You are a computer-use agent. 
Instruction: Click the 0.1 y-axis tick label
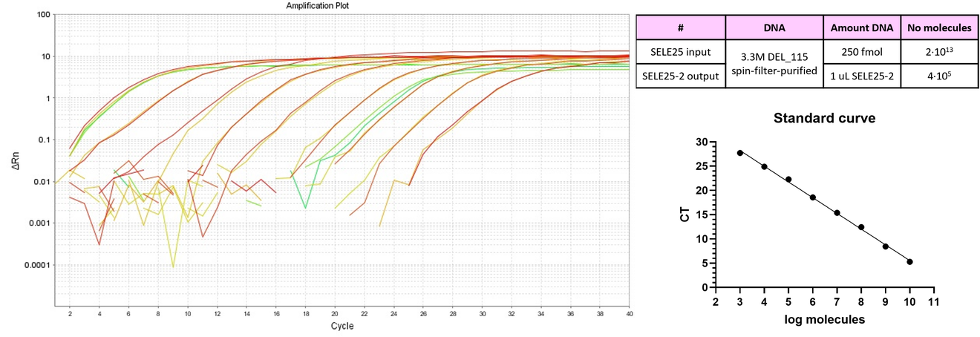44,140
